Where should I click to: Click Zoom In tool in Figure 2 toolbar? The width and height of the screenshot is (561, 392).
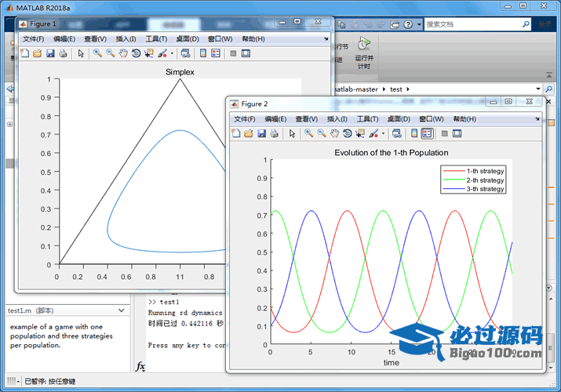[309, 133]
